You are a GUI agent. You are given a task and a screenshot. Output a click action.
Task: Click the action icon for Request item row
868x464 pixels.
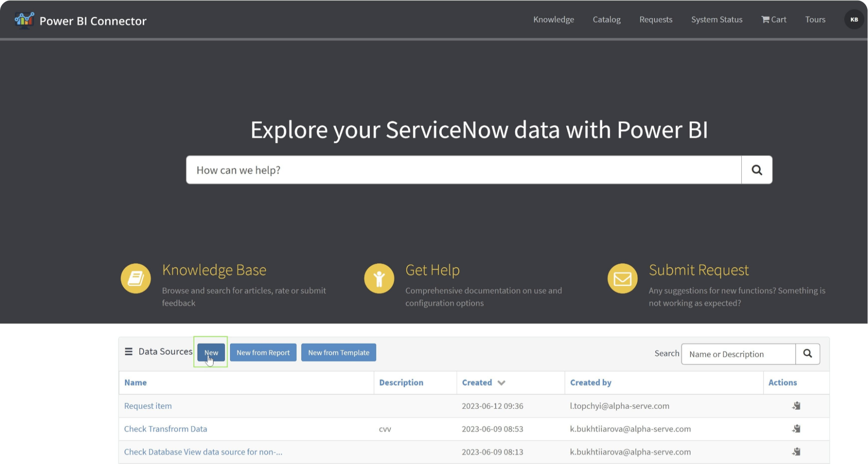[796, 406]
